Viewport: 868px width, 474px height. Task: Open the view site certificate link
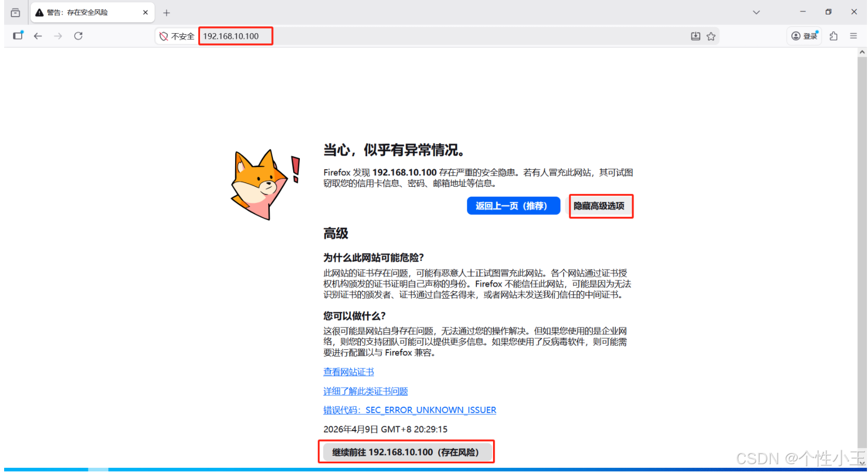349,372
